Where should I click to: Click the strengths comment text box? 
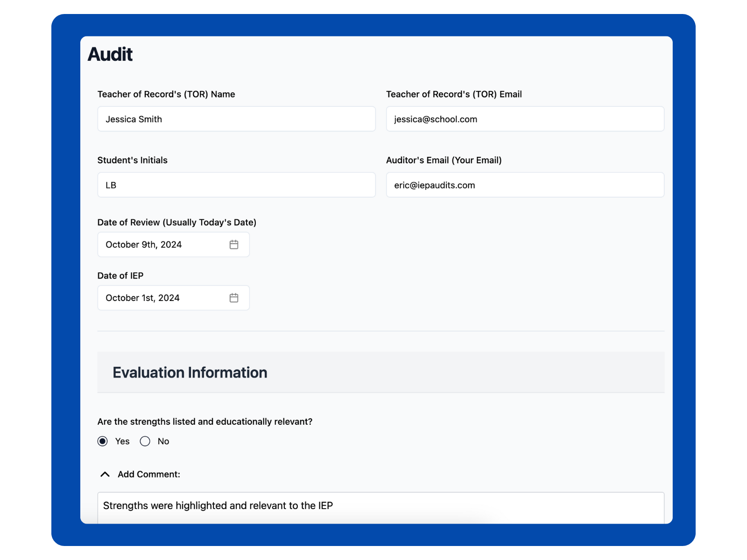point(381,508)
